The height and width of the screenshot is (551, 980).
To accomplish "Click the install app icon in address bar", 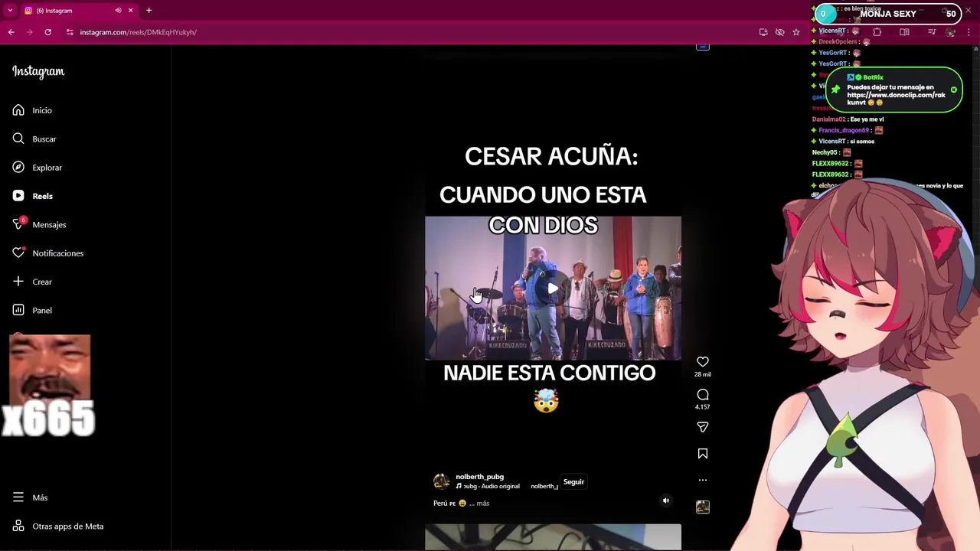I will 763,32.
